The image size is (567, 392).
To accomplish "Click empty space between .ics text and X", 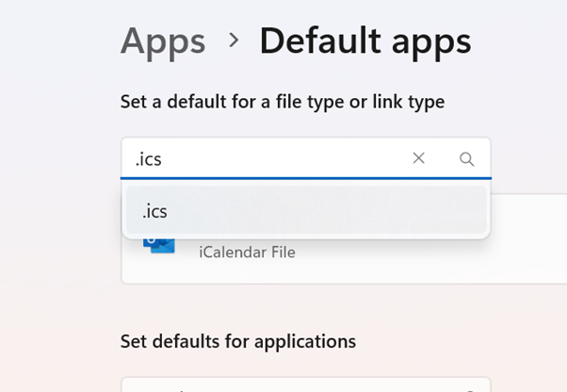I will [283, 158].
